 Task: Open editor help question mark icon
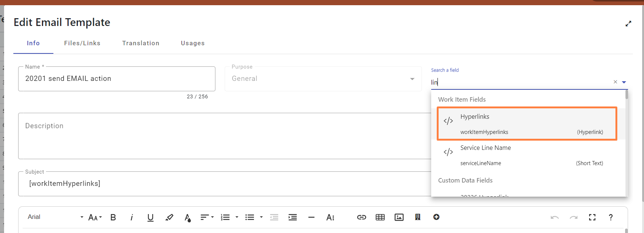pos(610,217)
